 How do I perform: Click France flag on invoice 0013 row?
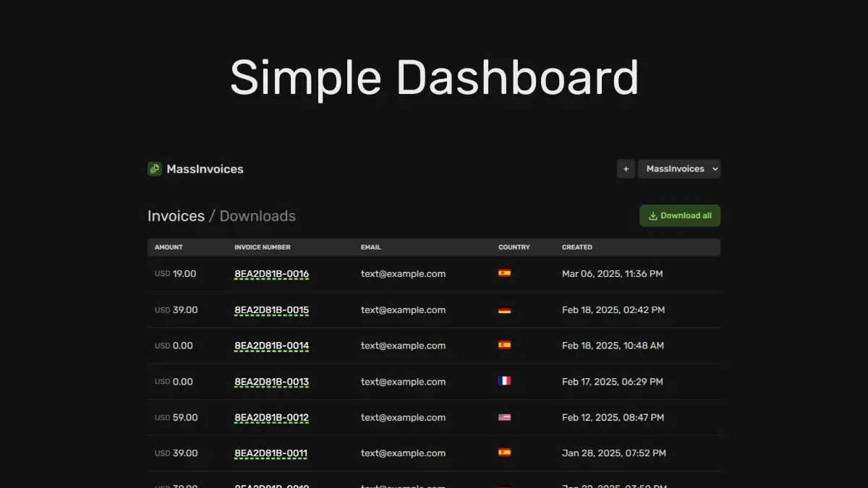pyautogui.click(x=504, y=381)
